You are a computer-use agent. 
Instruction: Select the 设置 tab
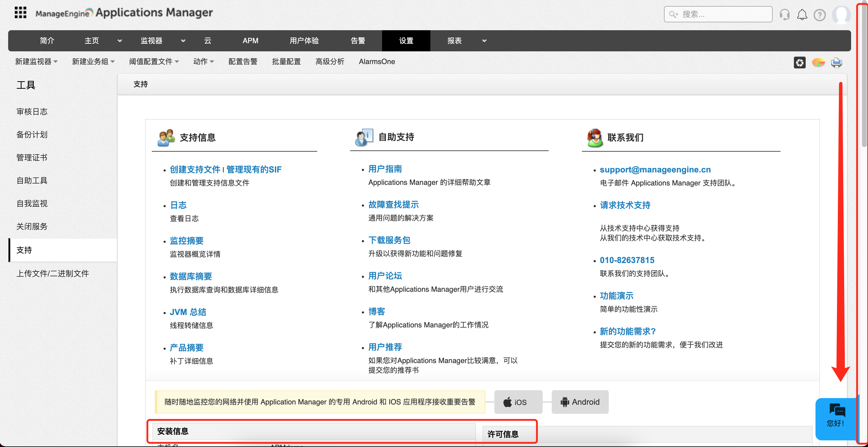[x=406, y=41]
